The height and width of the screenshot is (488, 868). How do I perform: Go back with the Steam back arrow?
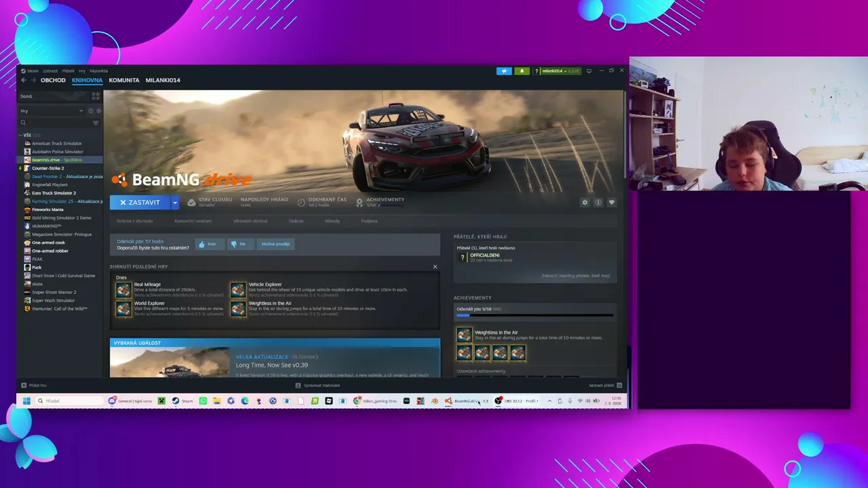tap(23, 80)
